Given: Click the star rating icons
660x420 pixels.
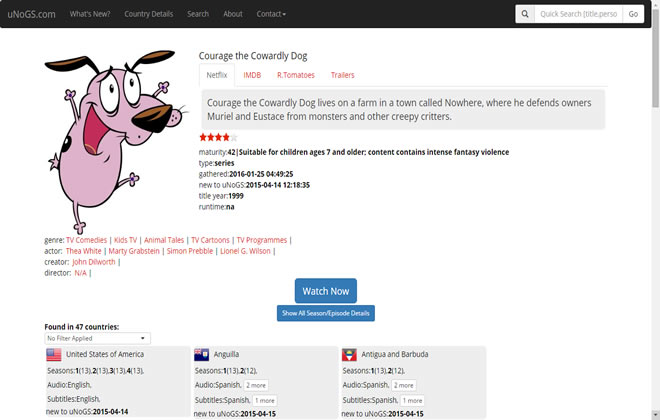Looking at the screenshot, I should click(x=218, y=137).
